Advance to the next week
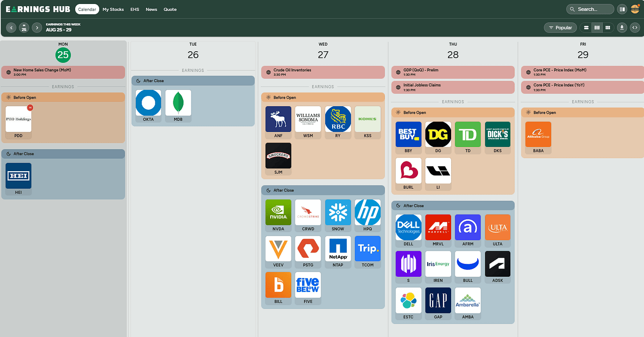Viewport: 644px width, 337px height. 37,28
